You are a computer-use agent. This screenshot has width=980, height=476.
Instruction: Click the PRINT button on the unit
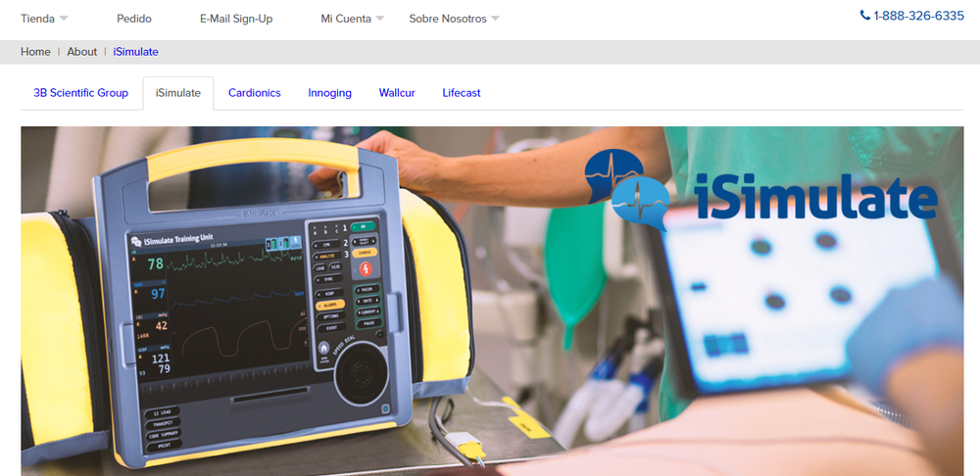point(163,444)
